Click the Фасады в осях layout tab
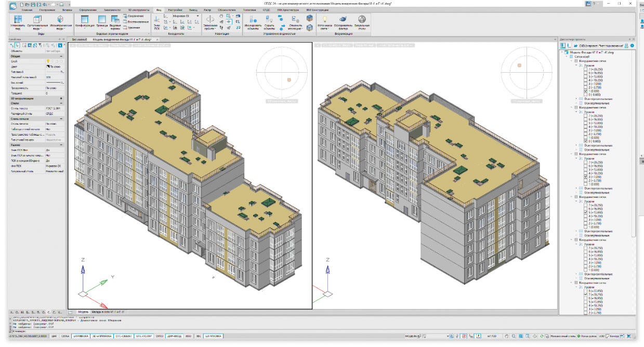This screenshot has height=347, width=644. click(109, 312)
